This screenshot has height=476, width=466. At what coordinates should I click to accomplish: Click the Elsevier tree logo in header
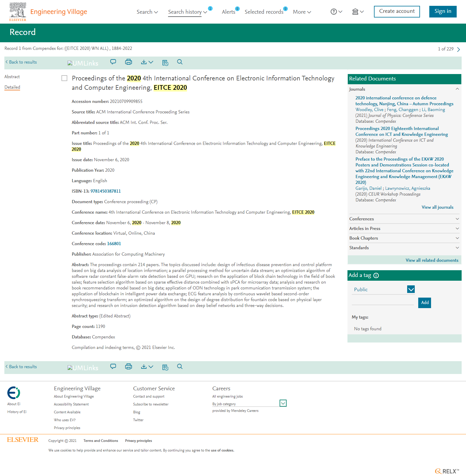click(18, 12)
